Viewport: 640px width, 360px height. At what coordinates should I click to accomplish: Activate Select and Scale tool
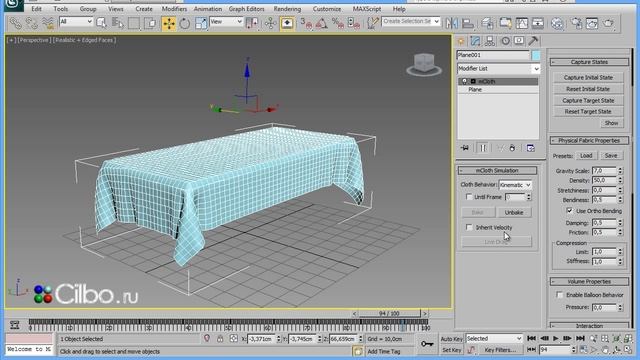[x=201, y=23]
